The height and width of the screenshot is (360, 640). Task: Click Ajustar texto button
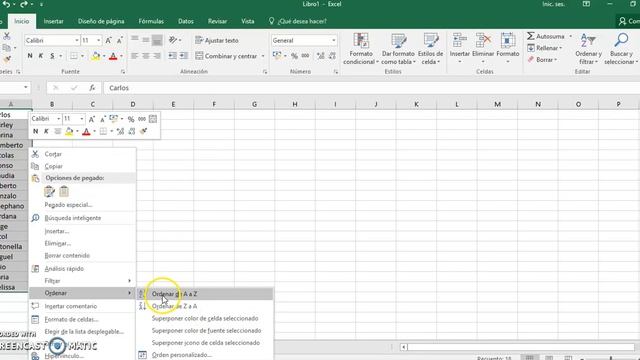pos(217,40)
